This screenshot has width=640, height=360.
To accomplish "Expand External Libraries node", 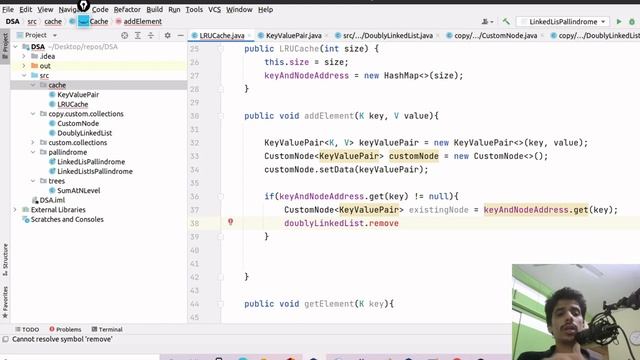I will pyautogui.click(x=16, y=210).
